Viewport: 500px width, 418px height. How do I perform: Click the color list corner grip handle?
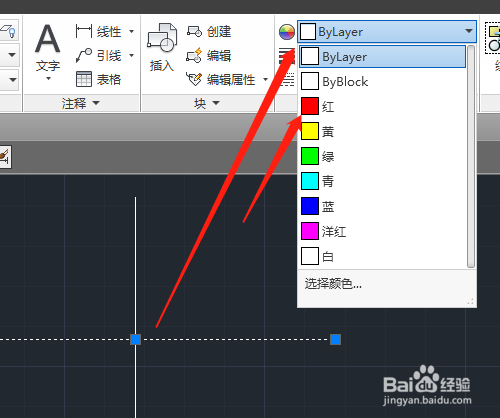[471, 302]
